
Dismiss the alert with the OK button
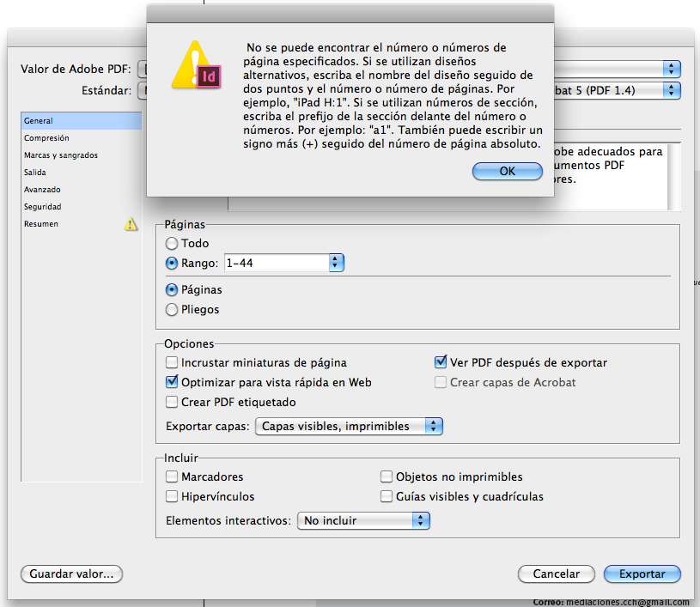click(x=507, y=172)
